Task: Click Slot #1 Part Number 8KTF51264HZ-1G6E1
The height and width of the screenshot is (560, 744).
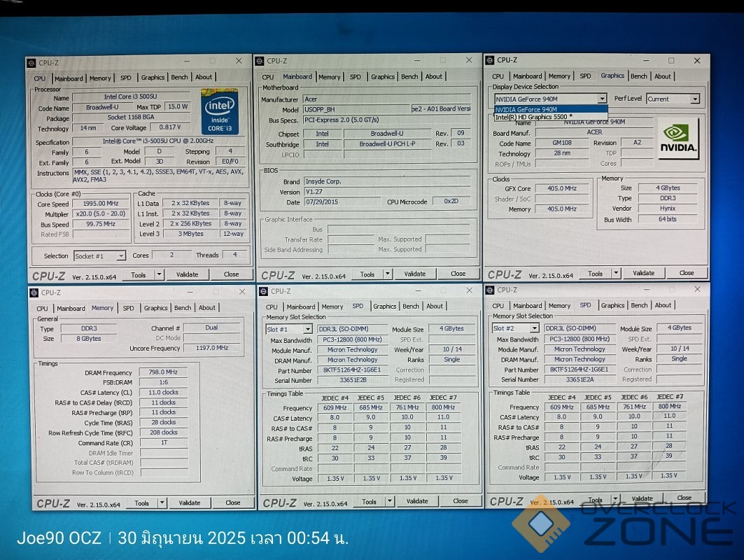Action: (353, 370)
